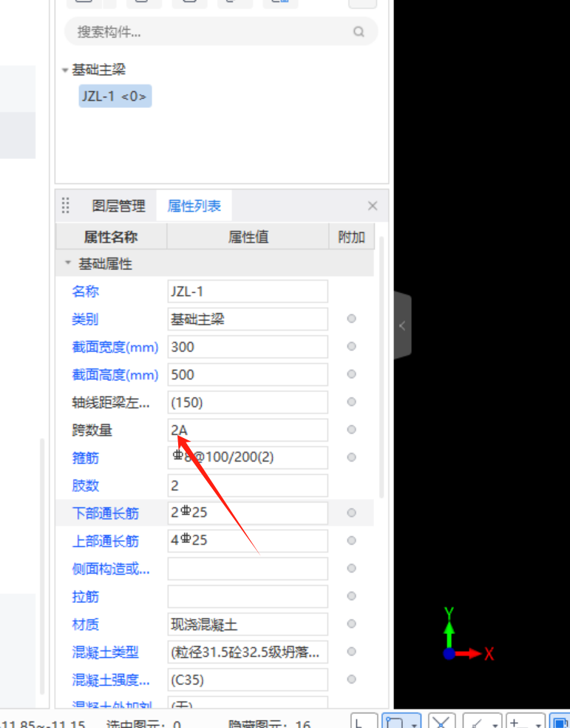Open the 材质 value 现浇混凝土
The image size is (570, 728).
pos(248,624)
